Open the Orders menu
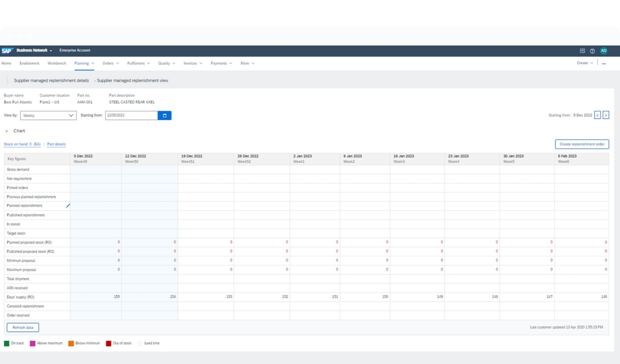The image size is (620, 364). click(110, 63)
